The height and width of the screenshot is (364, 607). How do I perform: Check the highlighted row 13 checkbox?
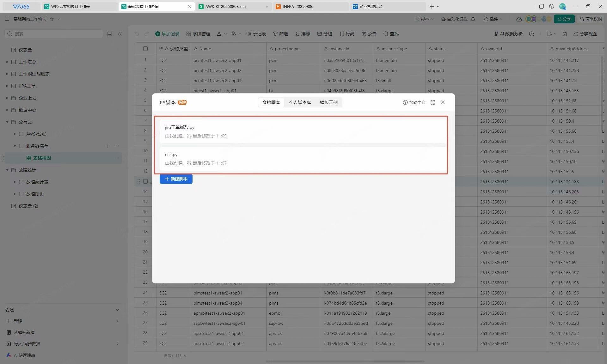[x=145, y=182]
